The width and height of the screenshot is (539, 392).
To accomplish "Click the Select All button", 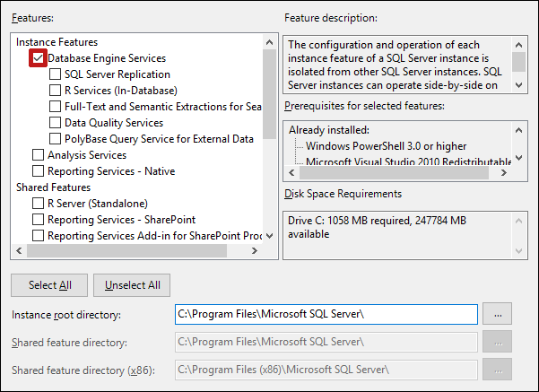I will coord(49,285).
